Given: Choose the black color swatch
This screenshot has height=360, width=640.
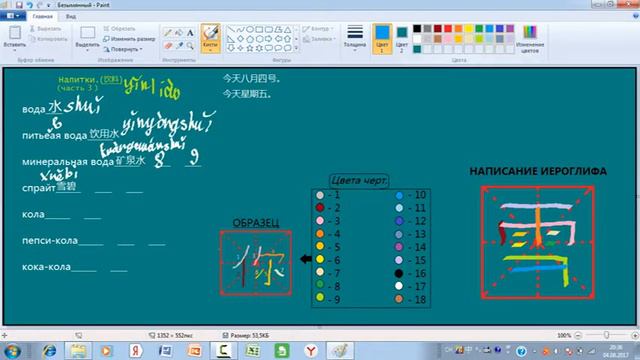Looking at the screenshot, I should [x=417, y=29].
